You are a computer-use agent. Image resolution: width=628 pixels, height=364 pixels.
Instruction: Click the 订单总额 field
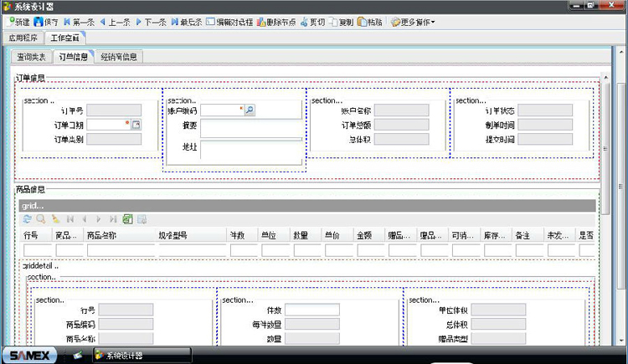[x=402, y=125]
